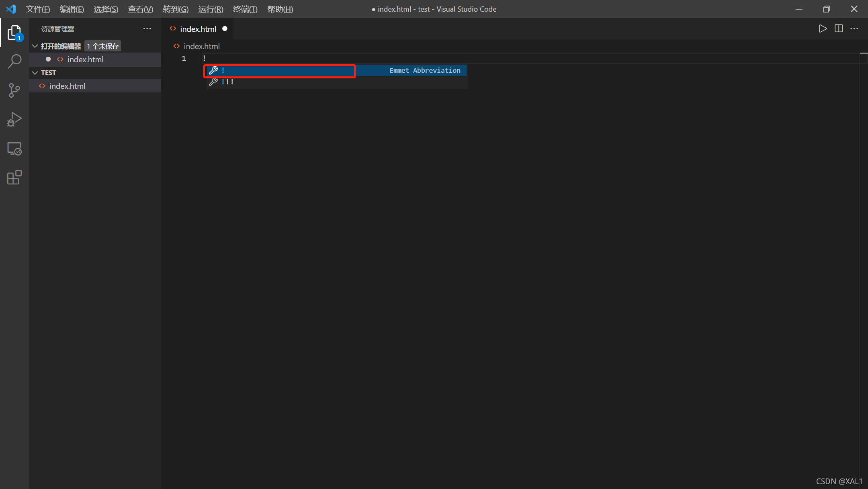Image resolution: width=868 pixels, height=489 pixels.
Task: Open the 终端(T) menu
Action: (x=245, y=9)
